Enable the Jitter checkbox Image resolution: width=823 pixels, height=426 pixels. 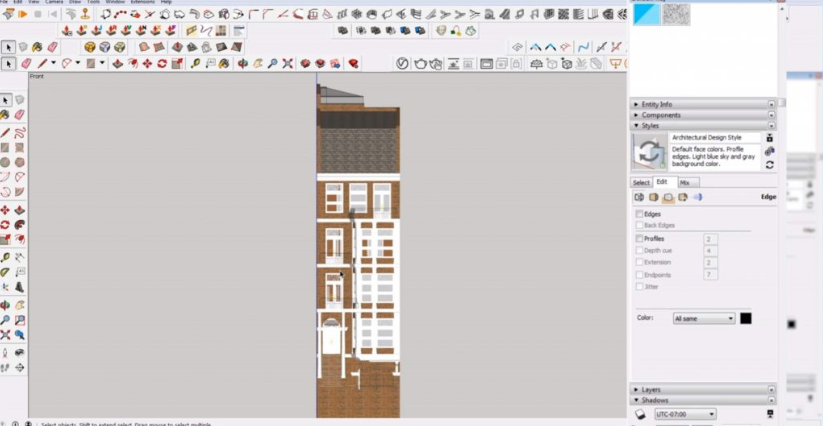tap(639, 286)
